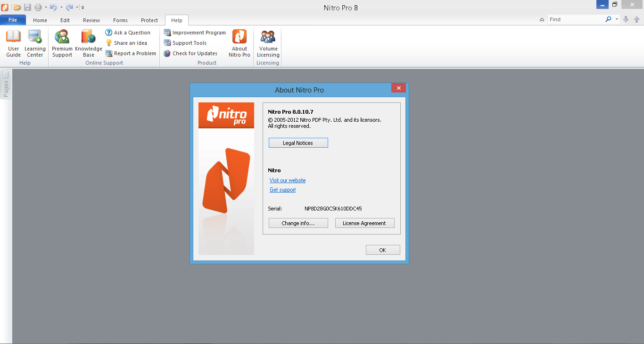
Task: Switch to the Forms tab
Action: pyautogui.click(x=120, y=20)
